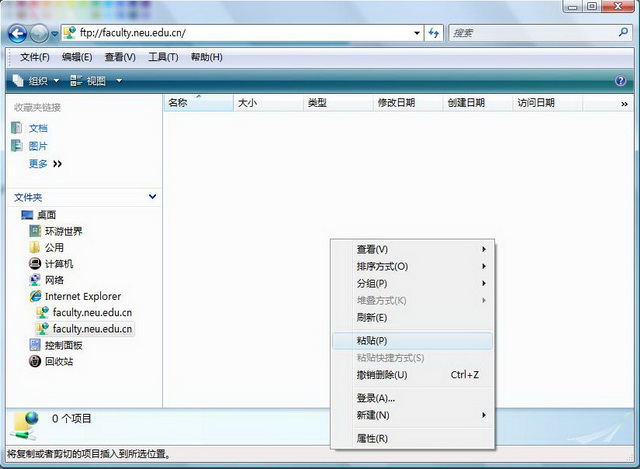
Task: Click the 控制面板 control panel icon
Action: pyautogui.click(x=35, y=345)
